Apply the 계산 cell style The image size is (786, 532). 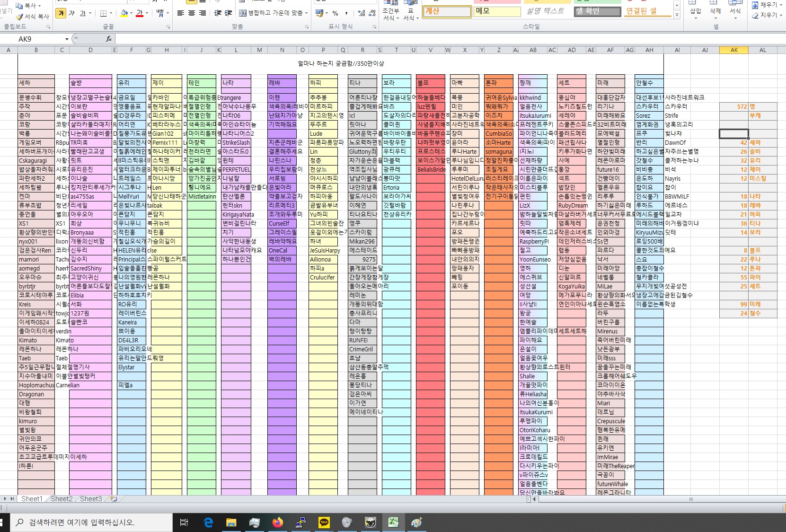coord(447,11)
